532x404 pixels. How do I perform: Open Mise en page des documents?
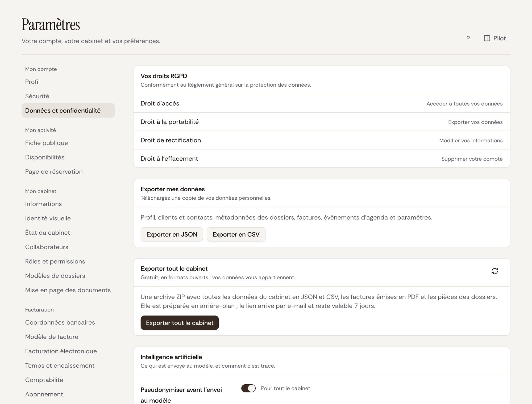tap(68, 290)
